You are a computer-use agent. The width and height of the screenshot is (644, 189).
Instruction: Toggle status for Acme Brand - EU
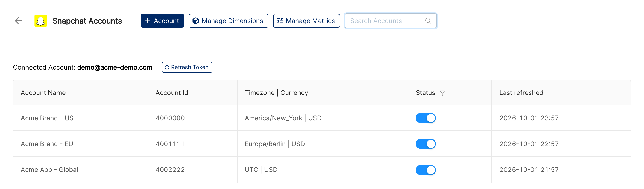coord(426,144)
